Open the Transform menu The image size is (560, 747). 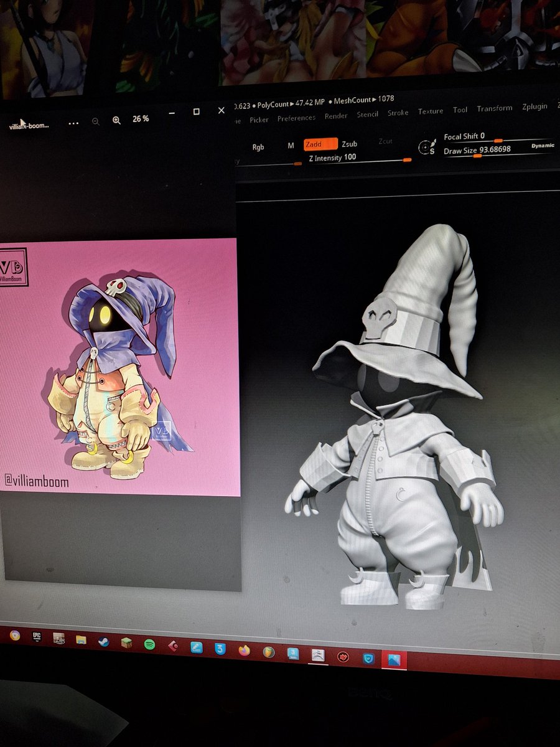[495, 108]
